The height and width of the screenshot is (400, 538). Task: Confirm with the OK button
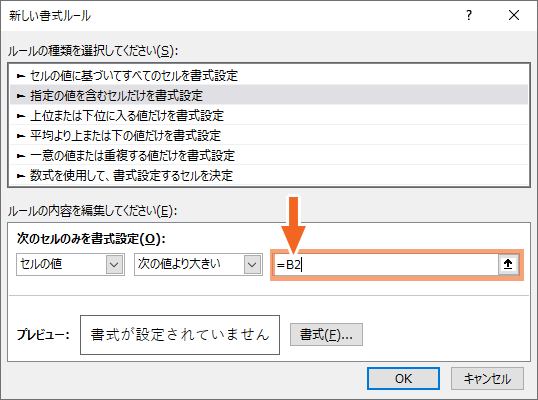(403, 378)
